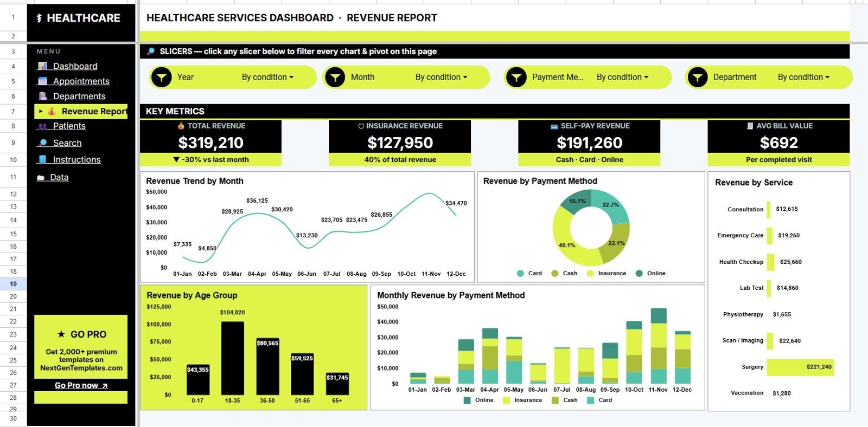Click the Insurance Revenue shield icon

pyautogui.click(x=361, y=126)
